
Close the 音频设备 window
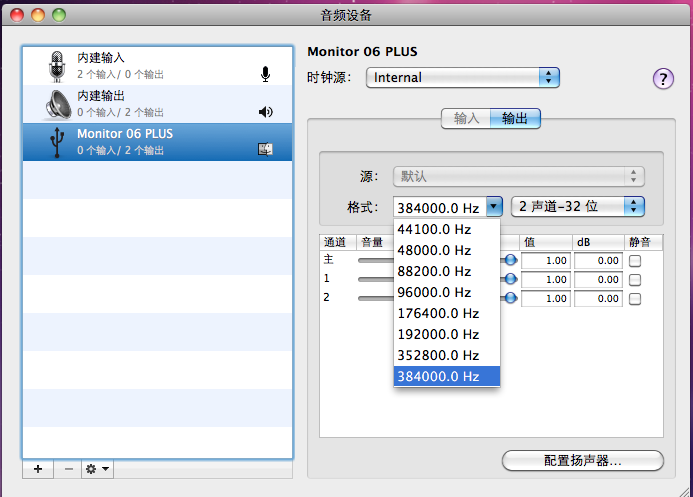(17, 15)
